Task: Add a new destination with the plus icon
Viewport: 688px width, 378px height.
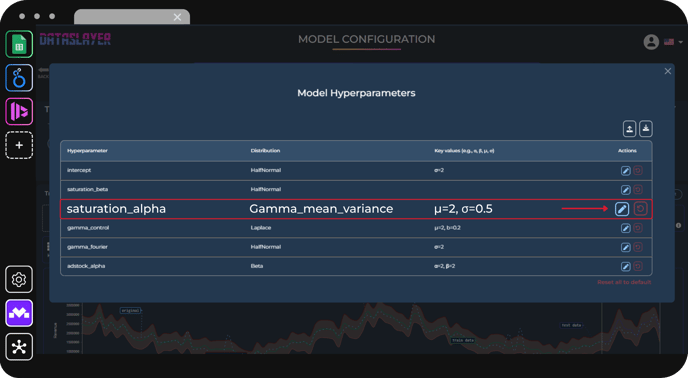Action: [19, 145]
